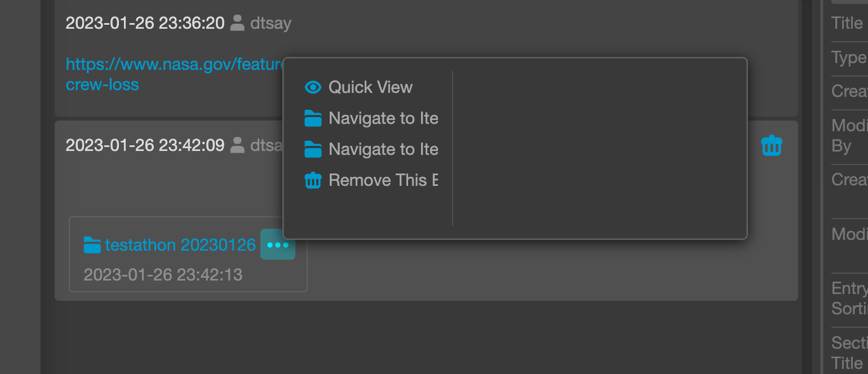Click the user avatar on the second entry
Image resolution: width=868 pixels, height=374 pixels.
point(236,145)
